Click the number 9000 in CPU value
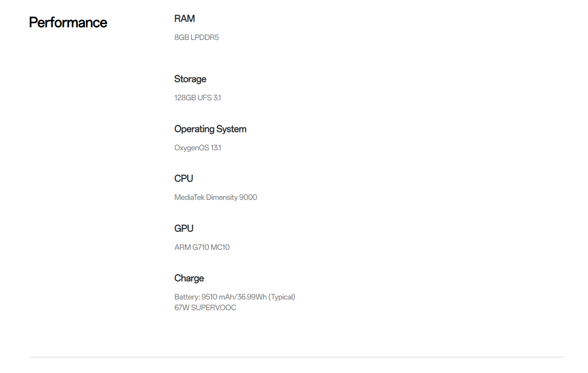 (248, 197)
